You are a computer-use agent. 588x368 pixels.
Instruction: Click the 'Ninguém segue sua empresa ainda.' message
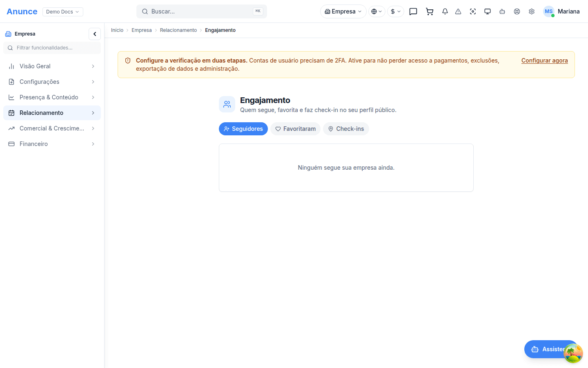(346, 168)
